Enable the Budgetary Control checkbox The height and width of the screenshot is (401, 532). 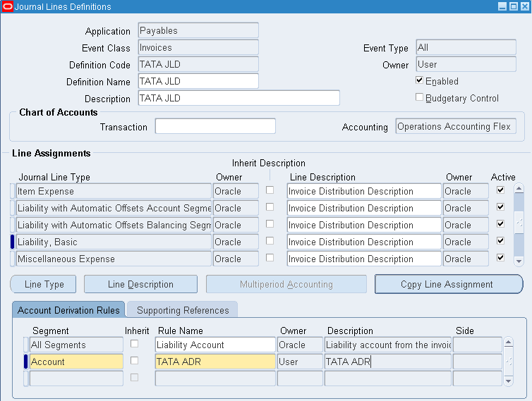[420, 97]
